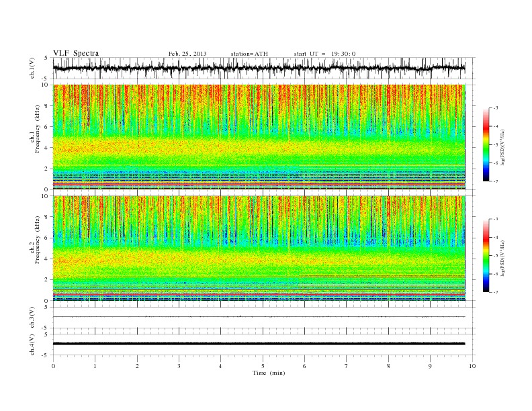Click ch.1 frequency tick label "6"
The image size is (532, 411).
click(x=47, y=127)
